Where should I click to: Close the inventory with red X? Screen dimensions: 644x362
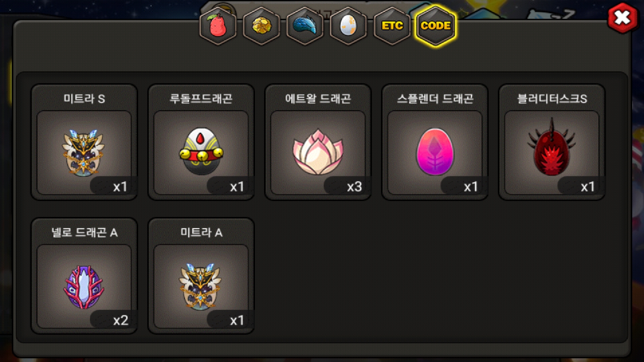(x=623, y=18)
